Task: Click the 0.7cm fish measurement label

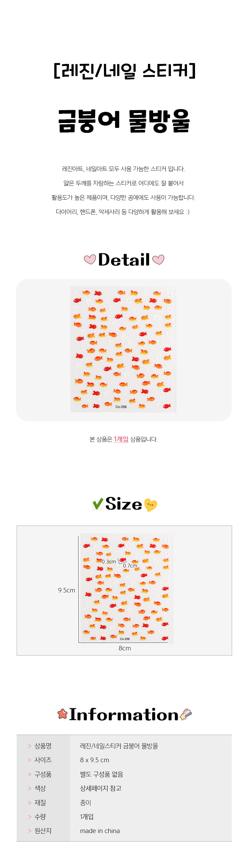Action: click(130, 566)
